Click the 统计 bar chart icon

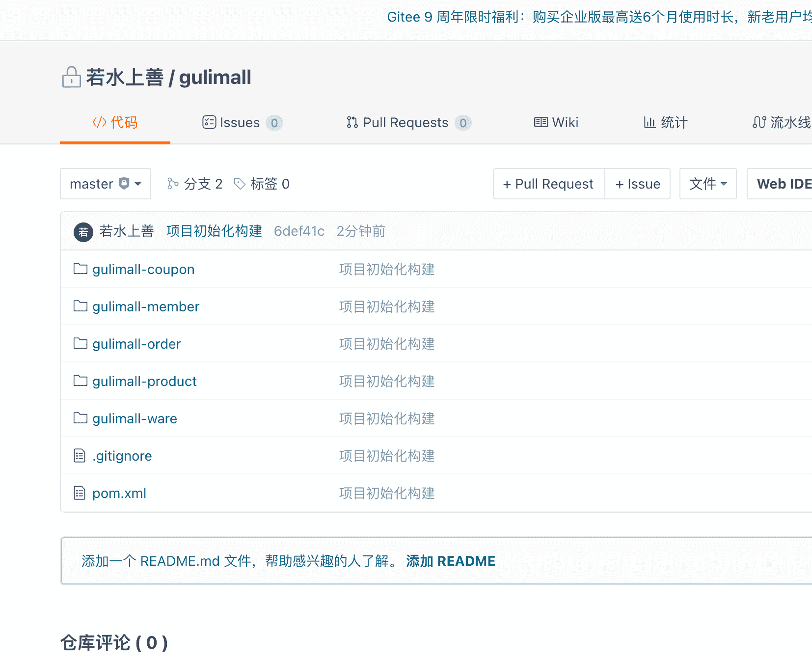pos(650,122)
